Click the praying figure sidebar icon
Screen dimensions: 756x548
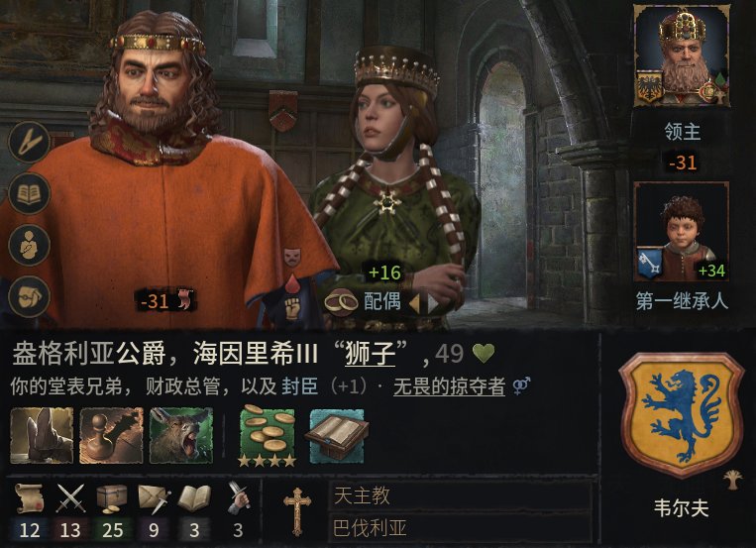29,245
